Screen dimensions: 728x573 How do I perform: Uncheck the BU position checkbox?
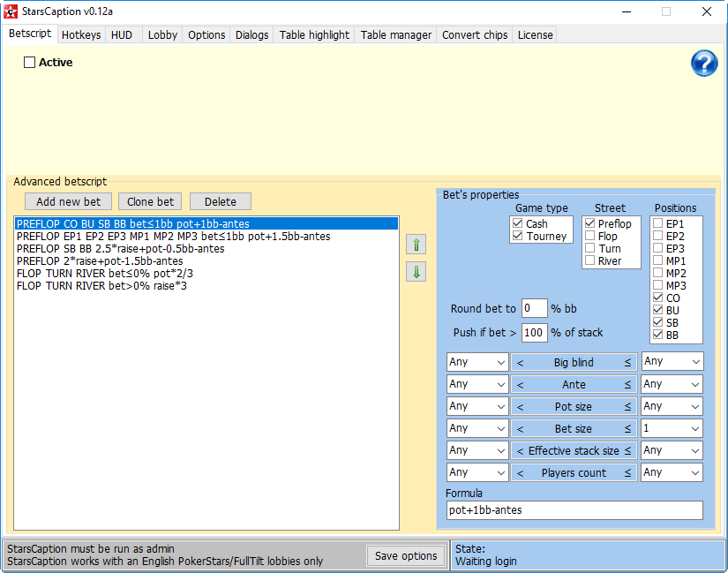click(658, 310)
